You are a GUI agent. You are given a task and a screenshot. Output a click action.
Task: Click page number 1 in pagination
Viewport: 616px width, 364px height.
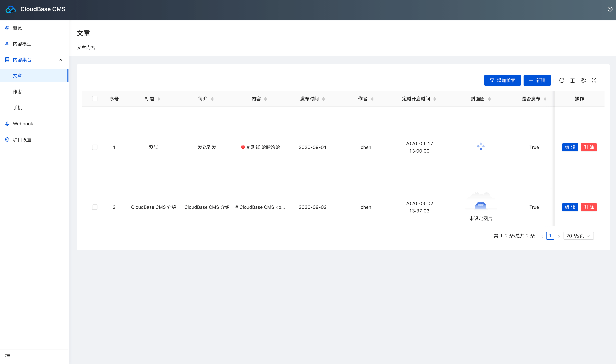click(x=550, y=236)
